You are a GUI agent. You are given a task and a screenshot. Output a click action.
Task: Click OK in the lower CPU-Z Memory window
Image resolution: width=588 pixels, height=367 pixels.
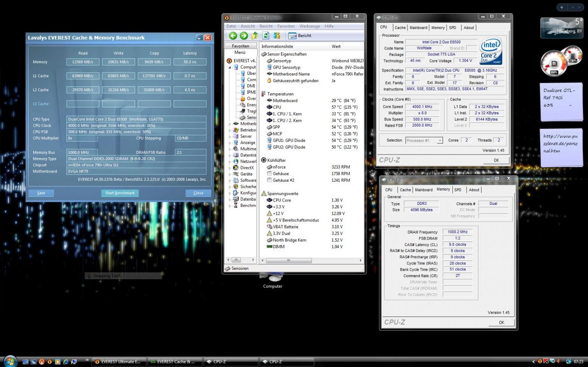(501, 322)
